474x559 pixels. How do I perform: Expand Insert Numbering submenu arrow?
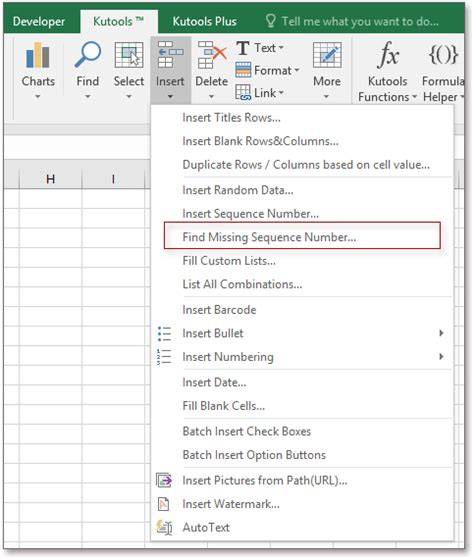click(x=441, y=357)
